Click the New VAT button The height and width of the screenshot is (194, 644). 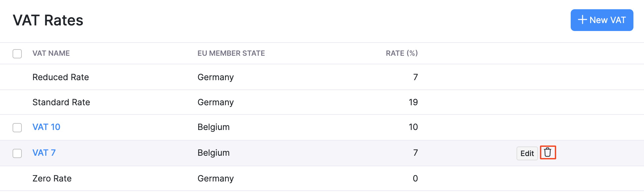(x=601, y=20)
